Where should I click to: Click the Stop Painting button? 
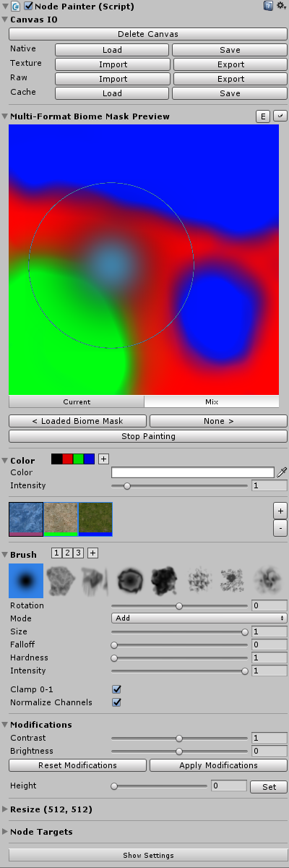click(148, 436)
